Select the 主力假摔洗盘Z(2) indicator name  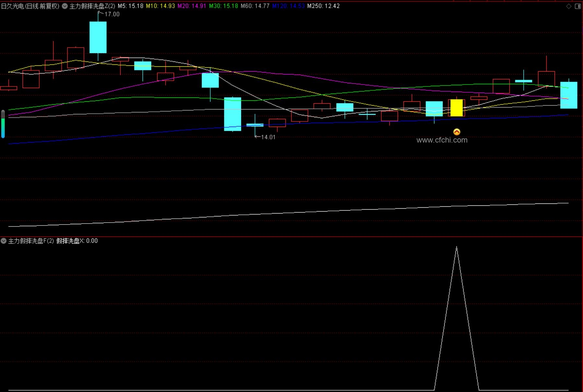[x=92, y=6]
